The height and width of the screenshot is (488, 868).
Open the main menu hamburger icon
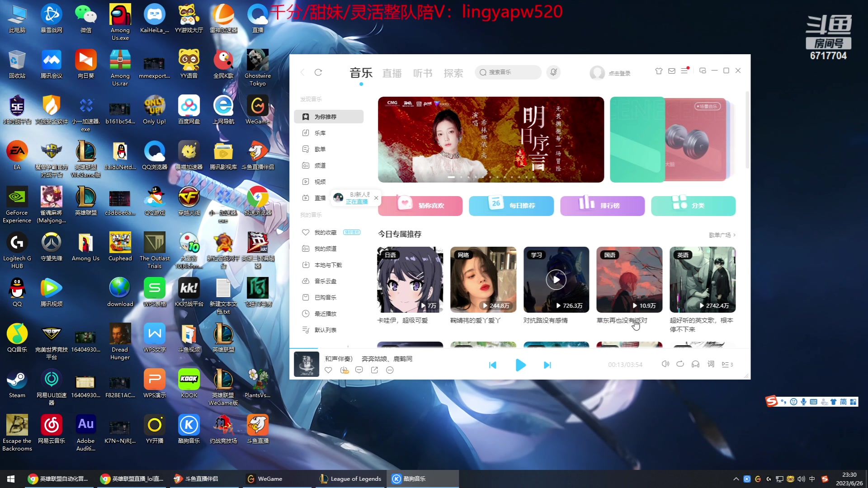point(684,71)
